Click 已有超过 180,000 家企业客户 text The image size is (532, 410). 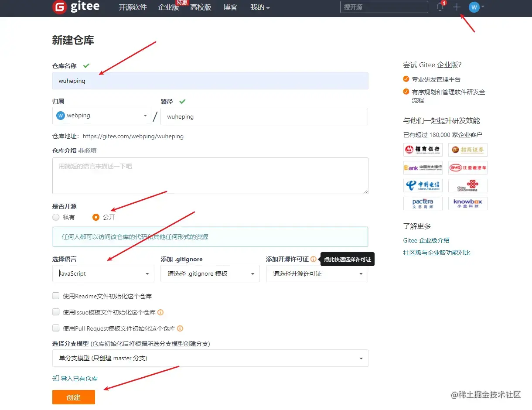coord(443,135)
